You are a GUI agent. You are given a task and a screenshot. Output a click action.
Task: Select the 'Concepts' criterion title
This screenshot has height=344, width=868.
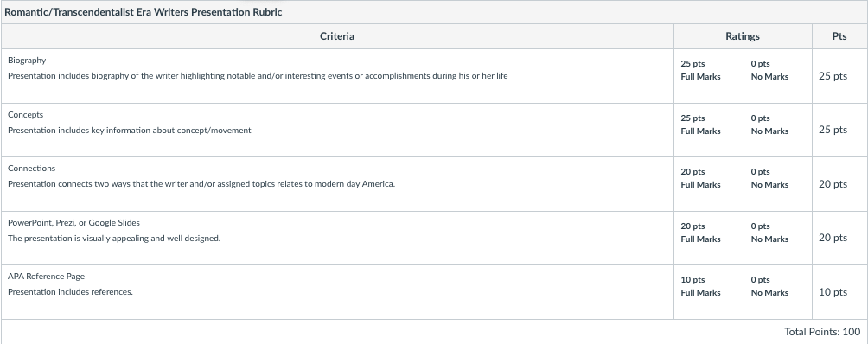tap(25, 114)
